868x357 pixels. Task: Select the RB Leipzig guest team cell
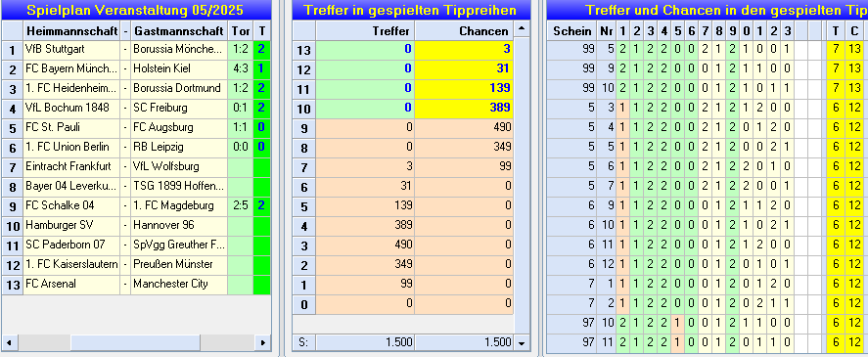(179, 148)
